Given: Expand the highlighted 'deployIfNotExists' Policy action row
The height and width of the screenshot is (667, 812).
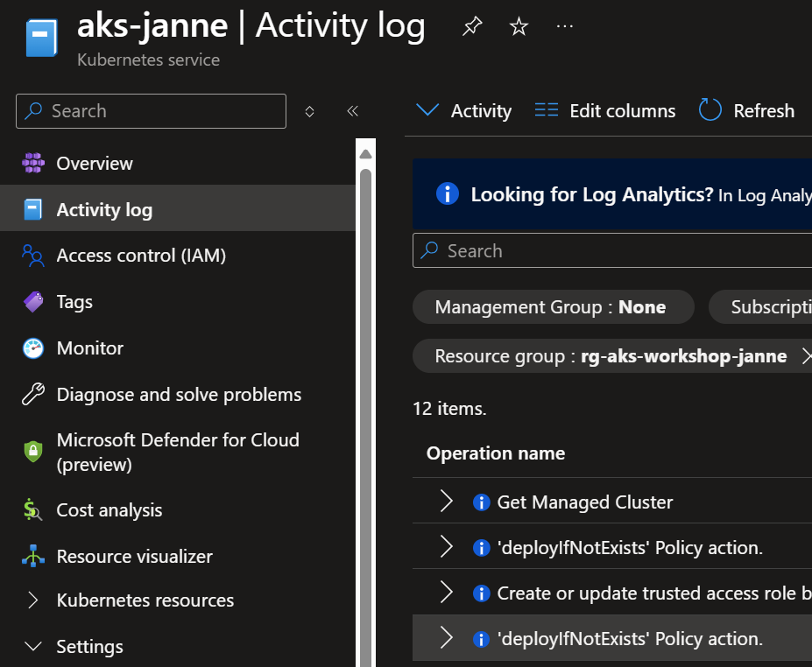Looking at the screenshot, I should click(446, 637).
